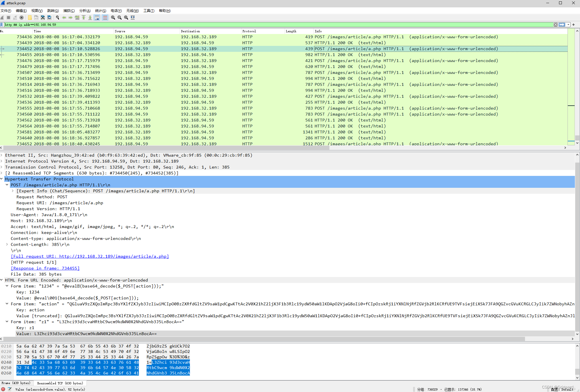Image resolution: width=580 pixels, height=392 pixels.
Task: Reset text to normal size
Action: pyautogui.click(x=126, y=18)
